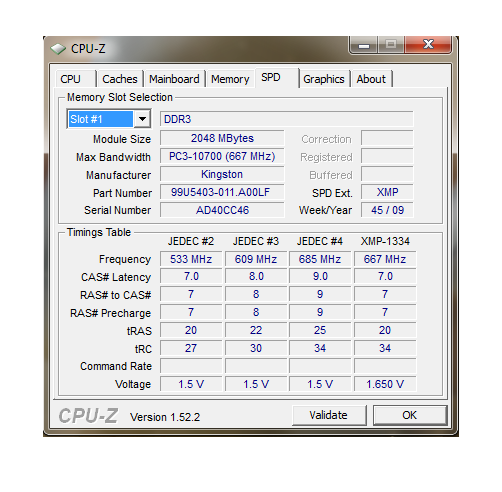The height and width of the screenshot is (492, 502).
Task: Click the 8.0 CAS# Latency cell
Action: (256, 276)
